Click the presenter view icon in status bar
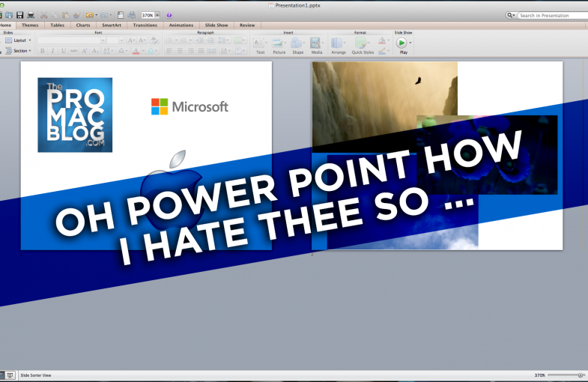This screenshot has width=588, height=382. [x=10, y=375]
